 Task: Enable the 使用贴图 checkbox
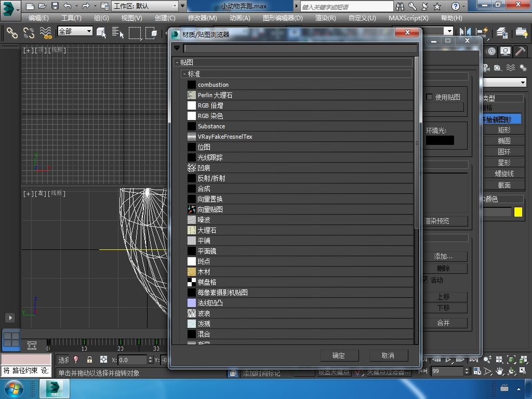[429, 97]
